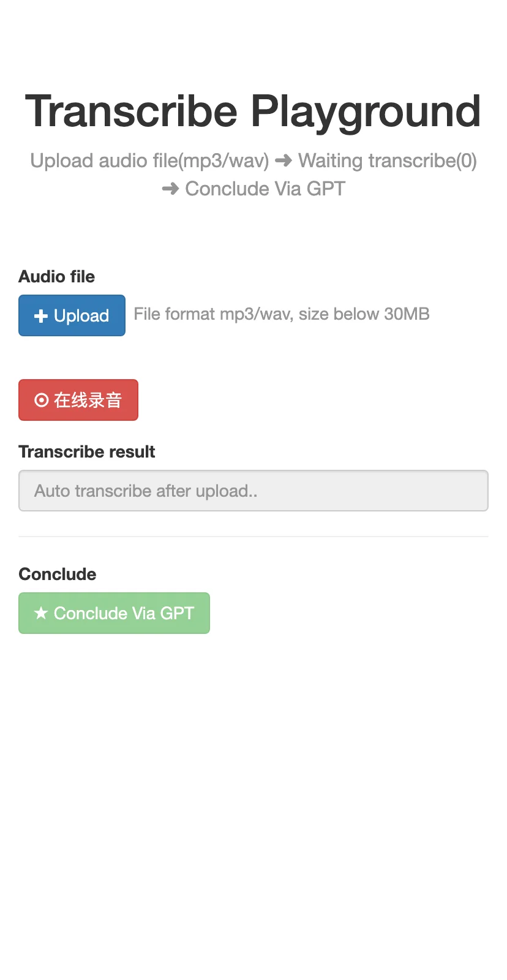
Task: Click the Transcribe Playground page heading
Action: (x=253, y=111)
